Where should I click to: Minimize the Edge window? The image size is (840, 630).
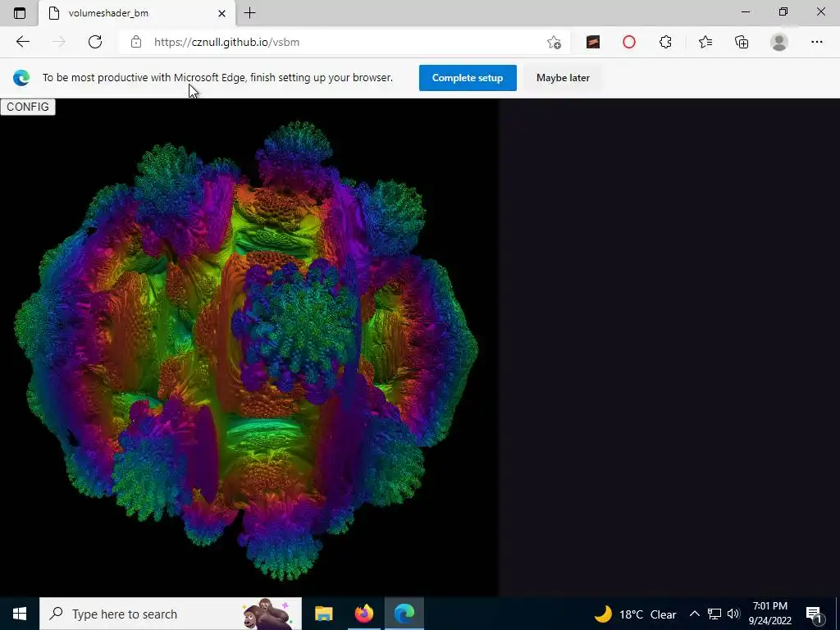745,11
